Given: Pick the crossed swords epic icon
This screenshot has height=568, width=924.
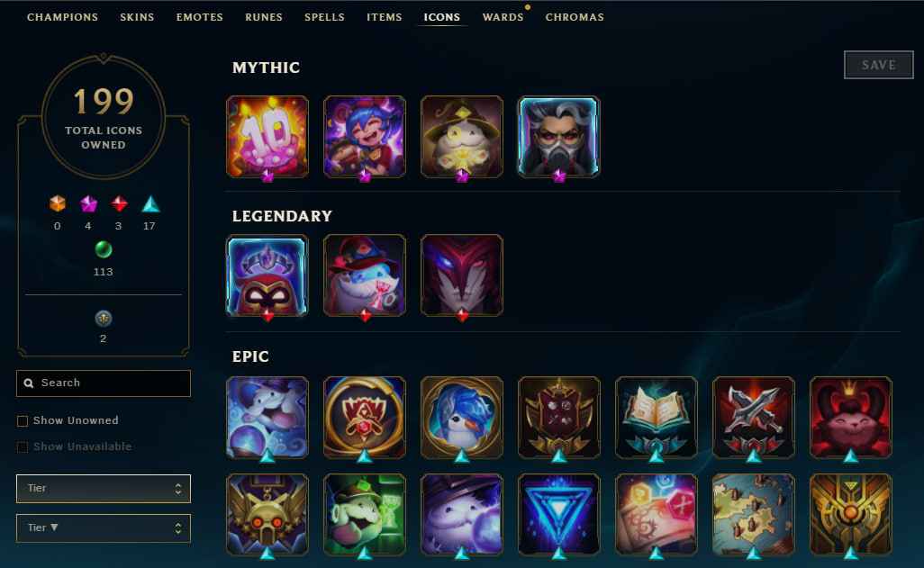Looking at the screenshot, I should 753,417.
